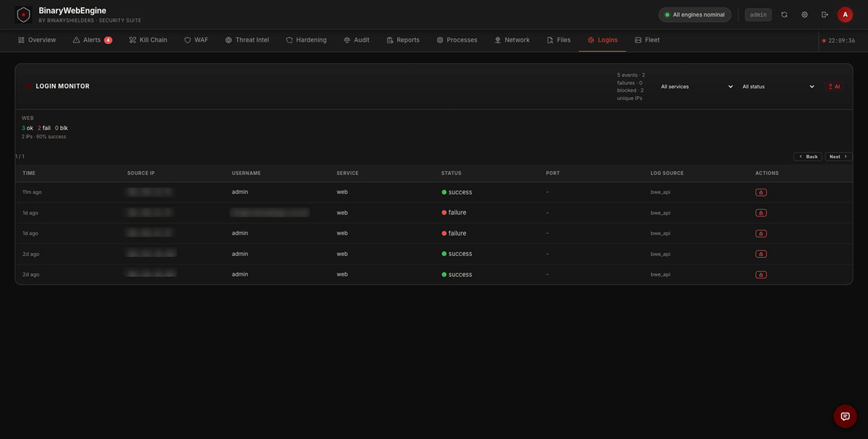Click the SERVICE column header
Screen dimensions: 868x439
(348, 173)
